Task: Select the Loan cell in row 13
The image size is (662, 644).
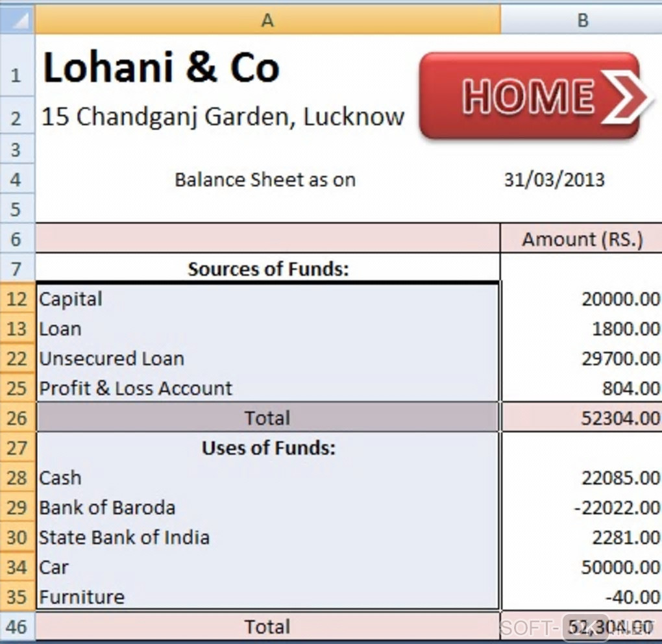Action: [267, 328]
